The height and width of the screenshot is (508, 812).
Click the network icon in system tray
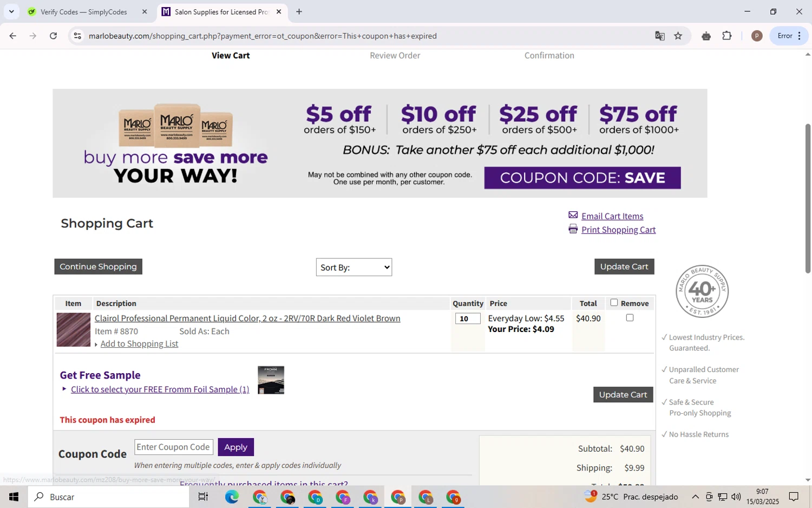pos(722,497)
